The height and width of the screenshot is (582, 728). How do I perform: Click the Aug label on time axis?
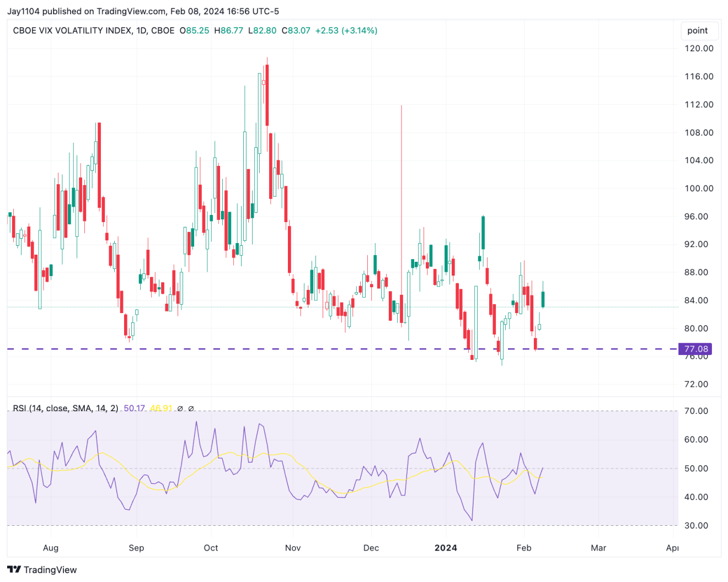click(51, 548)
